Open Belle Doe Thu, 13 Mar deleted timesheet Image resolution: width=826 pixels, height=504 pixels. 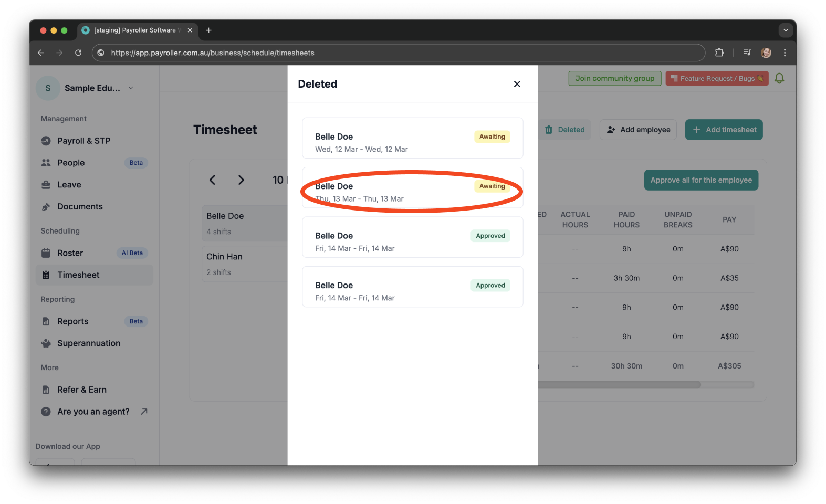point(412,187)
